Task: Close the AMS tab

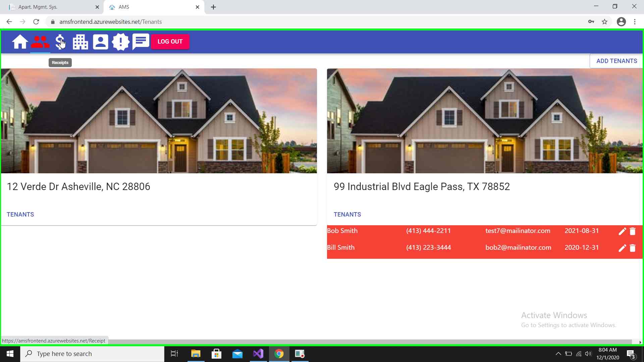Action: pyautogui.click(x=198, y=7)
